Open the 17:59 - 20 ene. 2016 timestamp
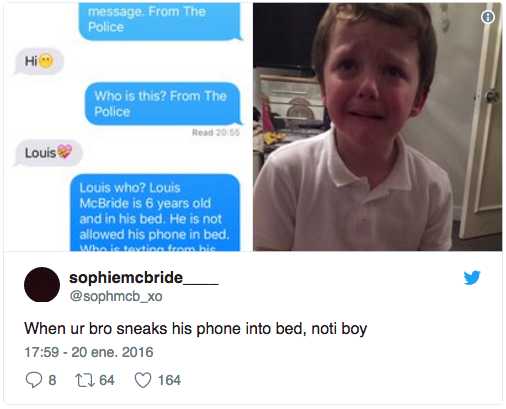Viewport: 506px width, 409px height. point(89,352)
